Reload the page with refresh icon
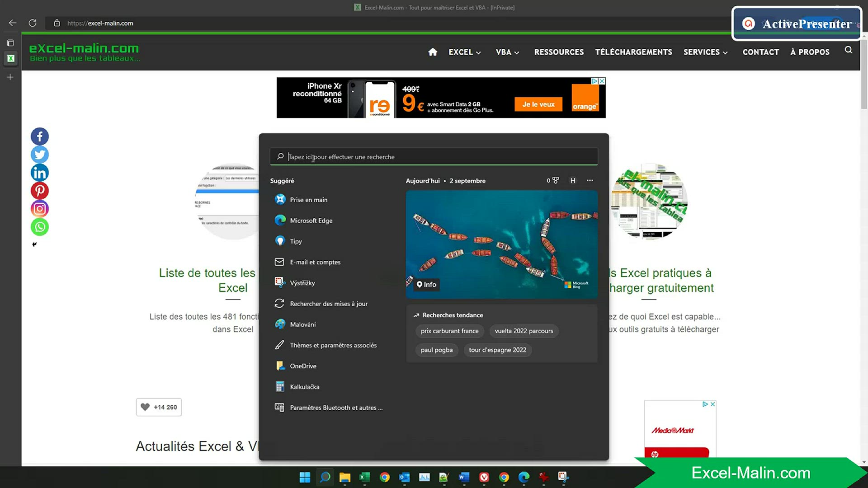Screen dimensions: 868x488 tap(33, 23)
